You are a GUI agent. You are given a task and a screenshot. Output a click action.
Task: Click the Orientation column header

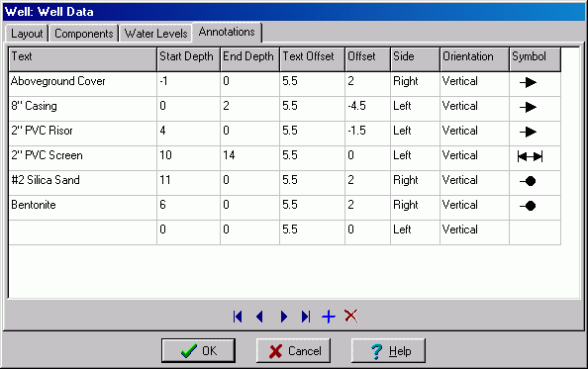pyautogui.click(x=474, y=59)
